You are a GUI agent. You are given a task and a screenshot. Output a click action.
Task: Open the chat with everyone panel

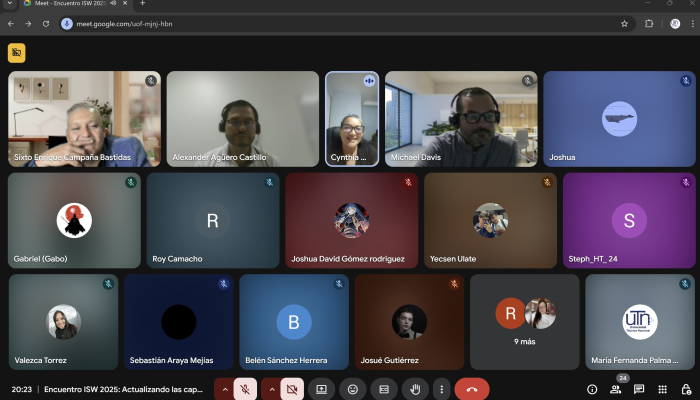(638, 388)
